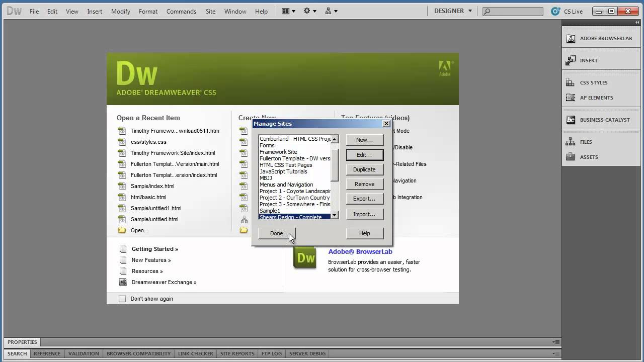Click the search magnifier icon
The height and width of the screenshot is (362, 644).
487,11
